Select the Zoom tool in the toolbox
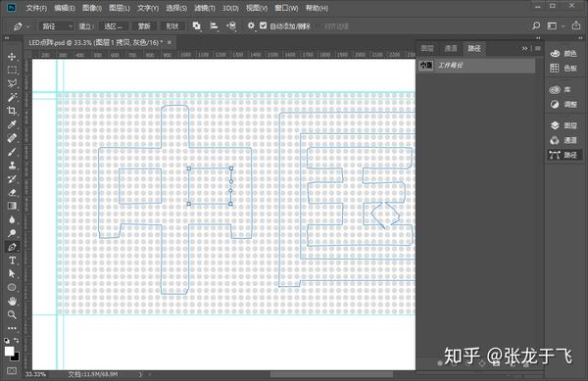The width and height of the screenshot is (588, 381). pos(12,314)
